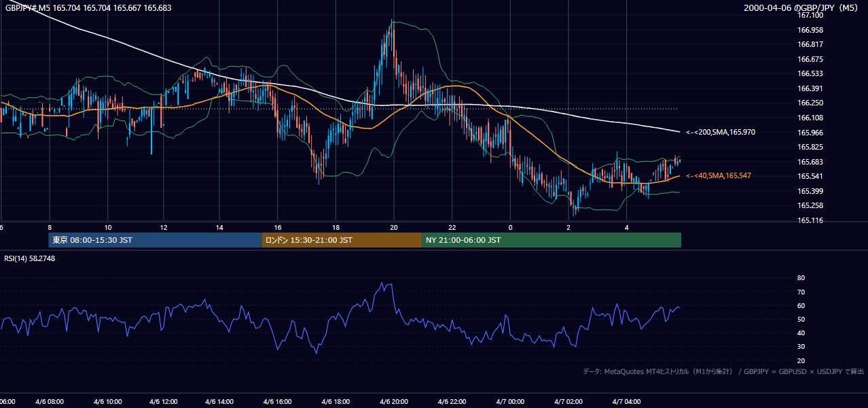Click hour 10 on price chart time axis
This screenshot has width=868, height=408.
108,227
